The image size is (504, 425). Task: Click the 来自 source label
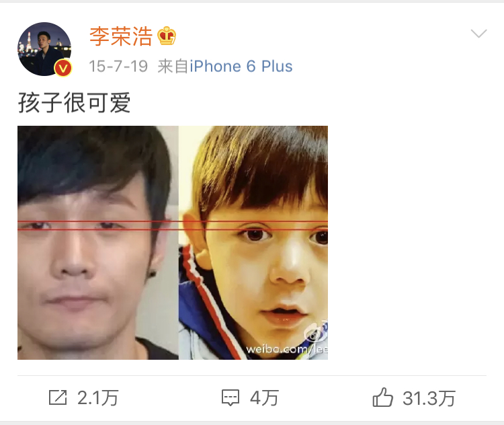[173, 67]
